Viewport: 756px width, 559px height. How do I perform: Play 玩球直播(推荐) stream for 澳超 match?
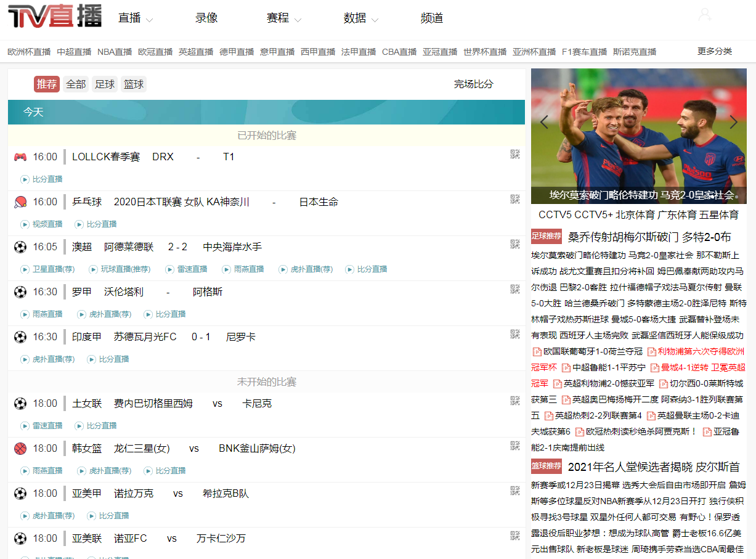click(120, 269)
